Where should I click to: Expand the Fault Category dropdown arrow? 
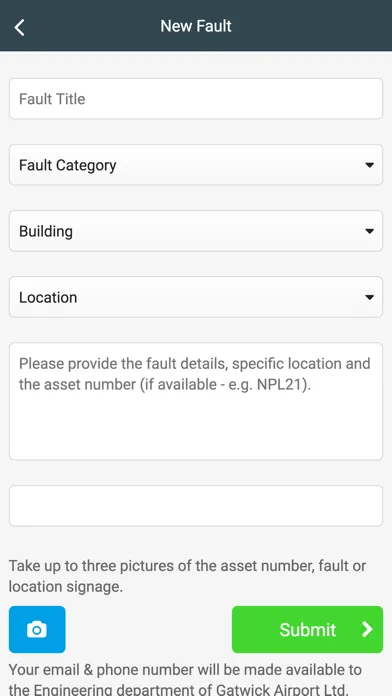(369, 165)
